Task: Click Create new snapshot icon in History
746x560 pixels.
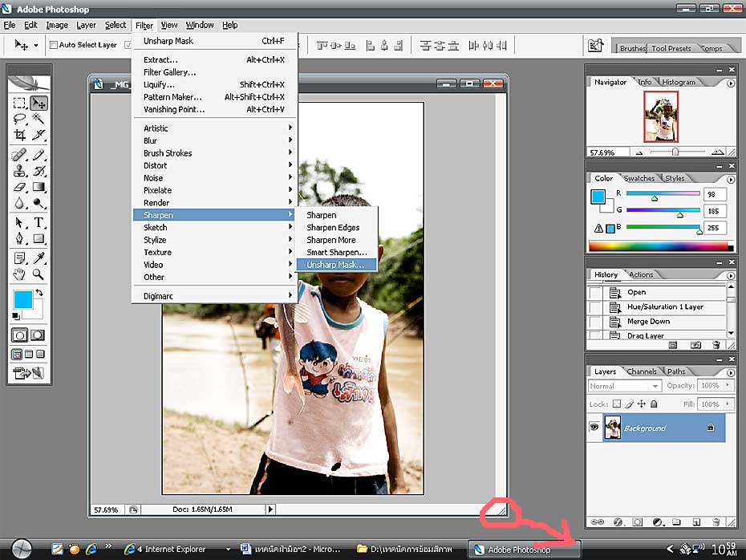Action: (695, 345)
